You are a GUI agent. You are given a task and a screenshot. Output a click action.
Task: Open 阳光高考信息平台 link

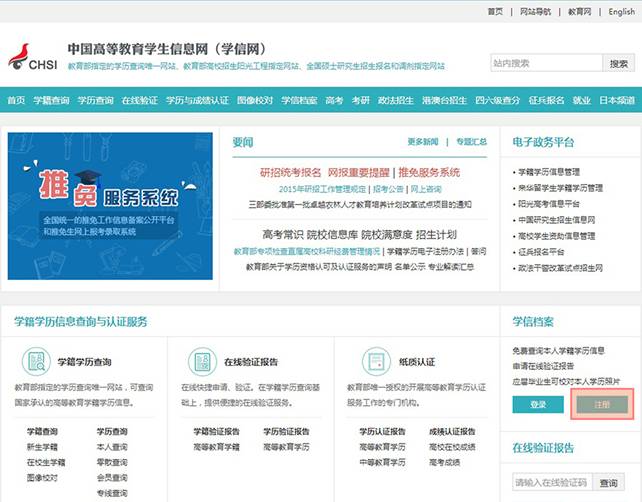[549, 204]
